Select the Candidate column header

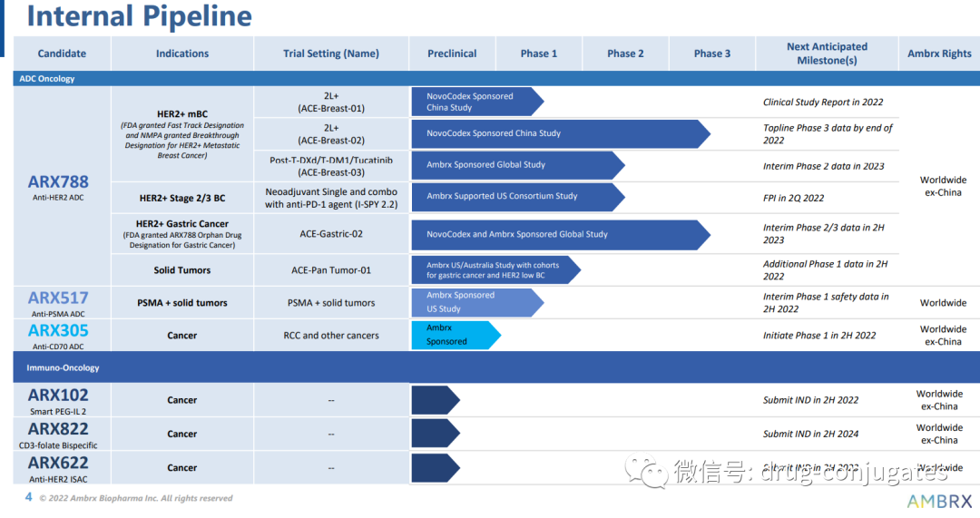point(62,54)
